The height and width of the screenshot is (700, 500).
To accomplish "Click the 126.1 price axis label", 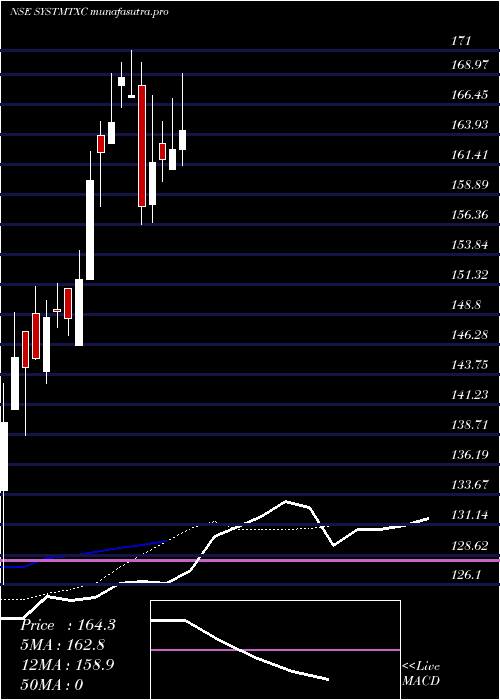I will click(467, 575).
